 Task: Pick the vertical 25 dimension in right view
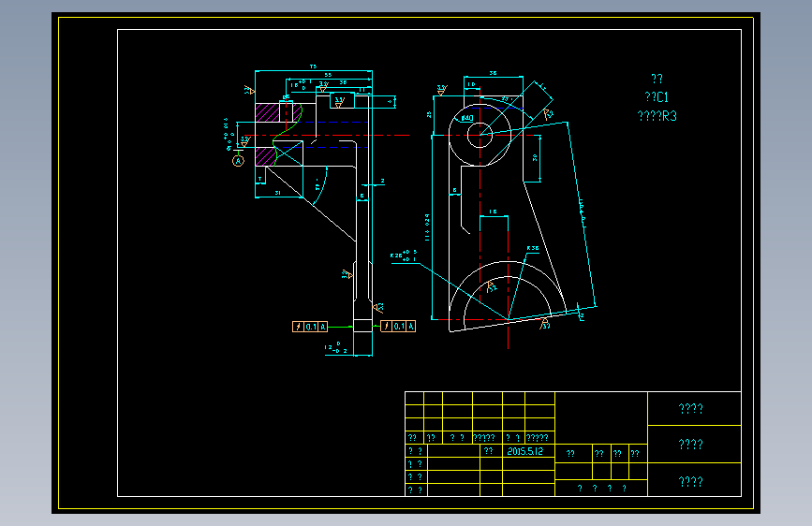(429, 114)
